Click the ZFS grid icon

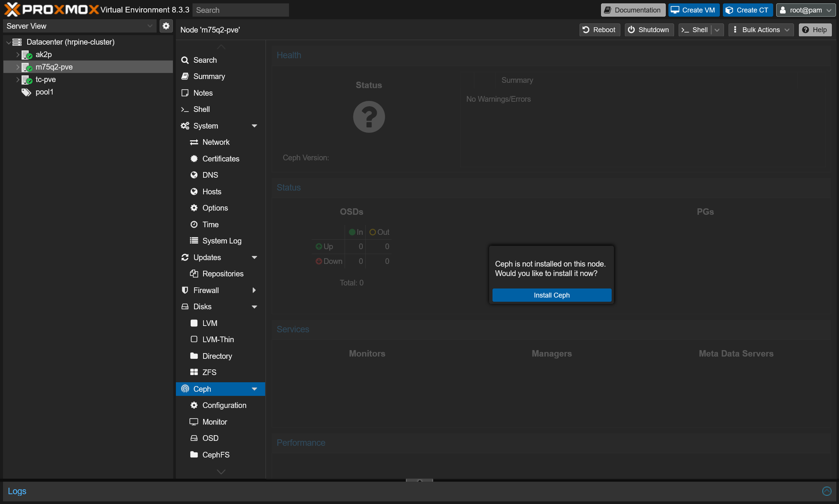coord(194,372)
